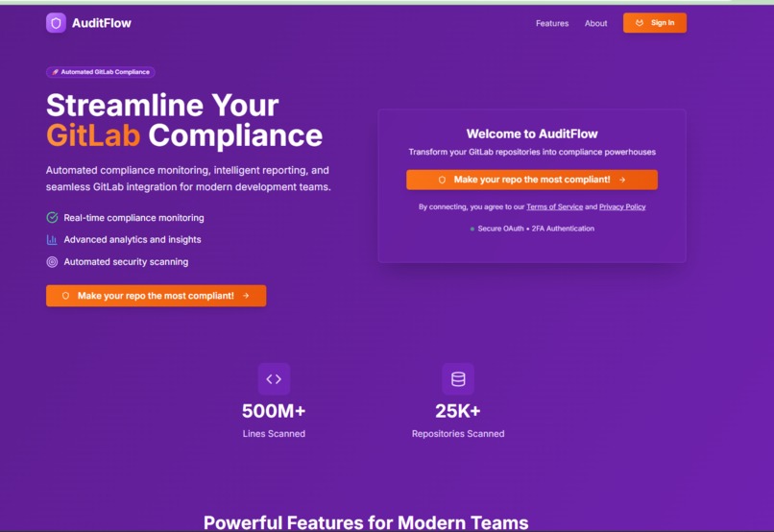Click the AuditFlow shield logo icon
The height and width of the screenshot is (532, 774).
click(56, 23)
